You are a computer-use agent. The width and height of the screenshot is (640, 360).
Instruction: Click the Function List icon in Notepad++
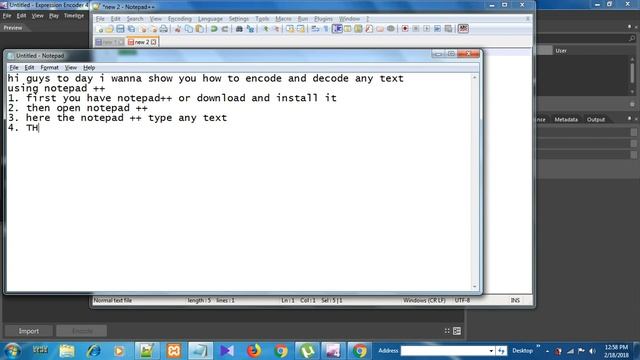(x=369, y=29)
